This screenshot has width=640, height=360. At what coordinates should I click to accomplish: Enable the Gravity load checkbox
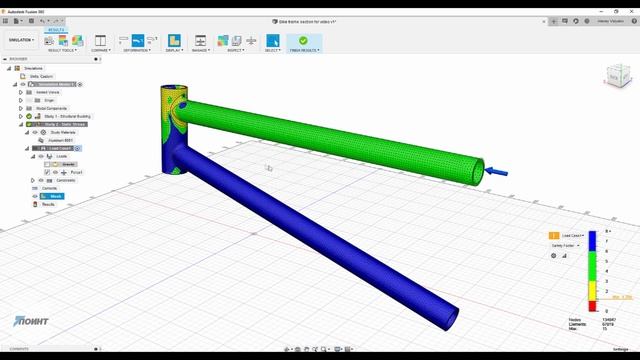47,164
